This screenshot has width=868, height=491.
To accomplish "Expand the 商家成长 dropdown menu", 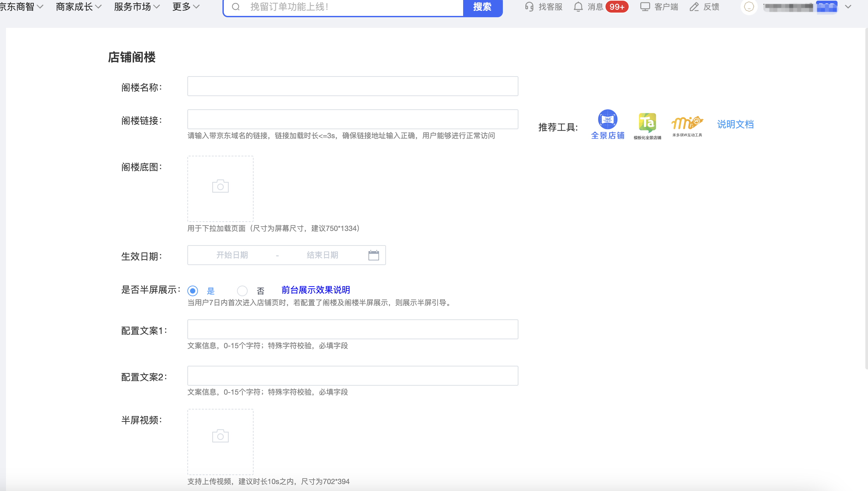I will [79, 7].
